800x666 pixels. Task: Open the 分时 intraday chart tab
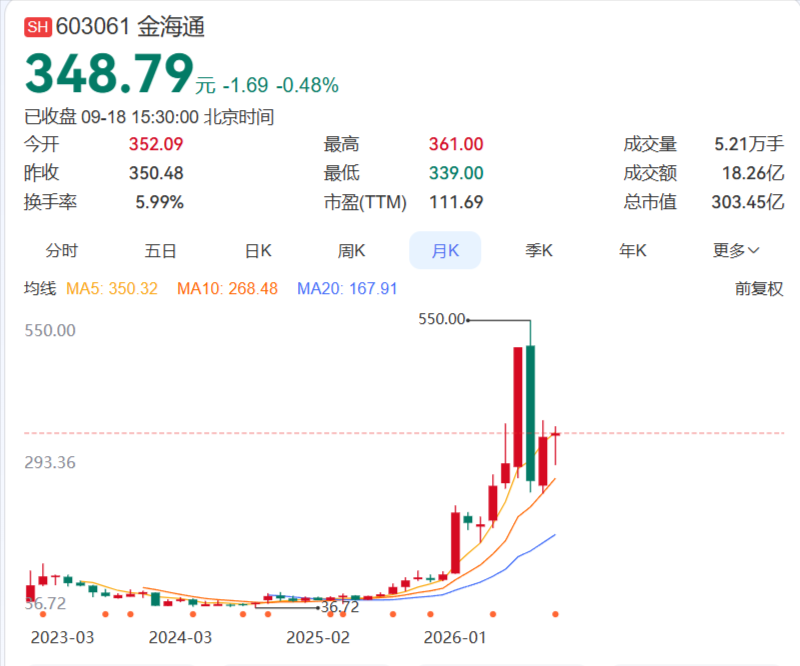(61, 251)
